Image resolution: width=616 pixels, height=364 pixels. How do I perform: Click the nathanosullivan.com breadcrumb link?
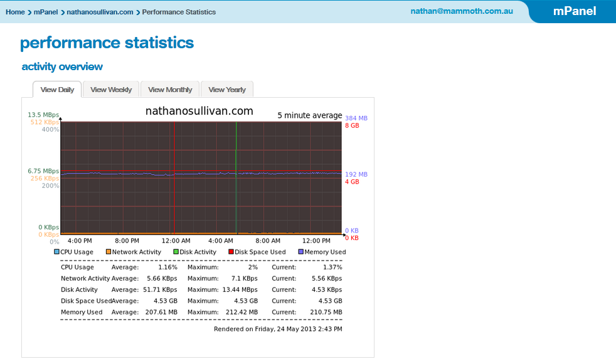[100, 11]
